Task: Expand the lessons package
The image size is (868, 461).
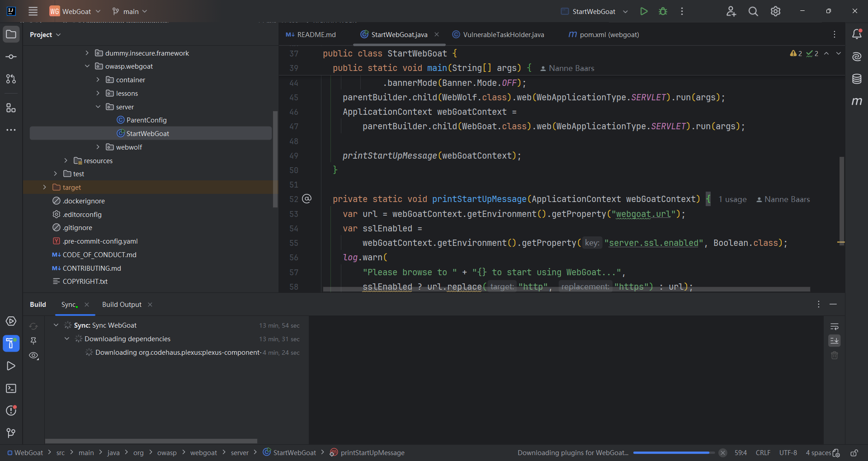Action: pyautogui.click(x=98, y=93)
